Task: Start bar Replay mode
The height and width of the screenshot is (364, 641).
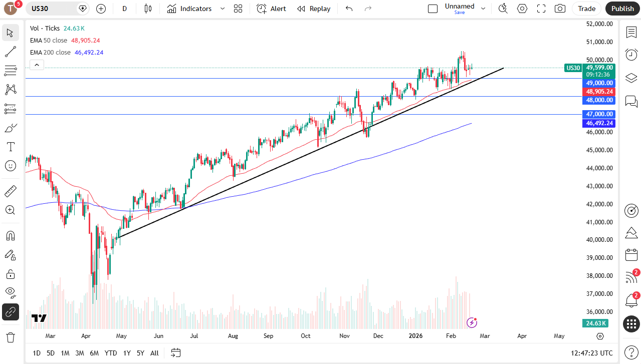Action: pyautogui.click(x=314, y=9)
